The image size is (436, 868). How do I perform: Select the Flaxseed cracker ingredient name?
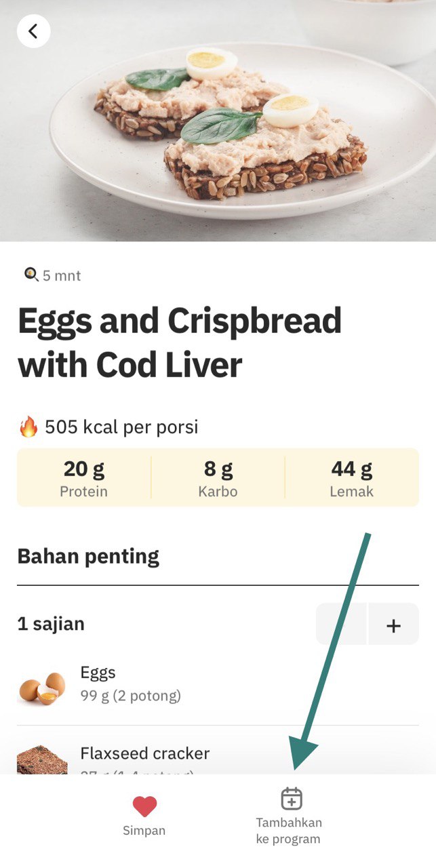(145, 753)
